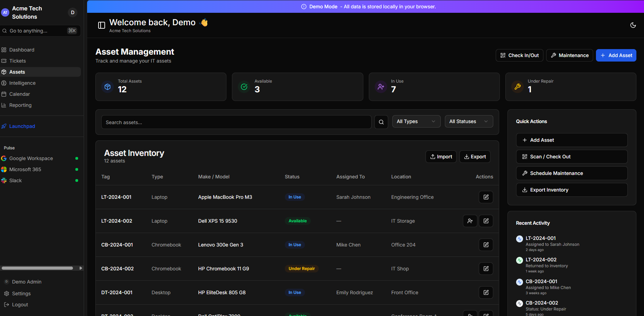Click the top Maintenance button
Viewport: 644px width, 316px height.
click(569, 55)
